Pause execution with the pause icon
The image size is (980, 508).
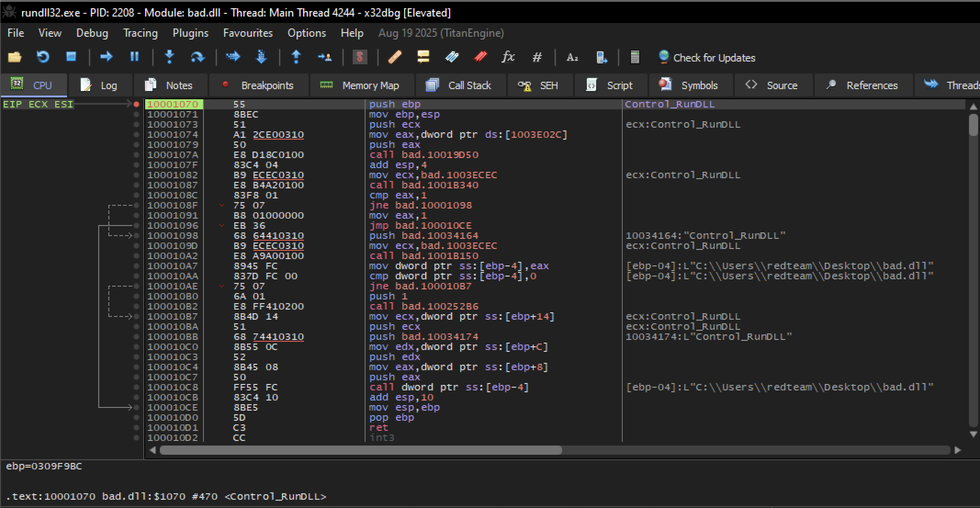coord(135,57)
